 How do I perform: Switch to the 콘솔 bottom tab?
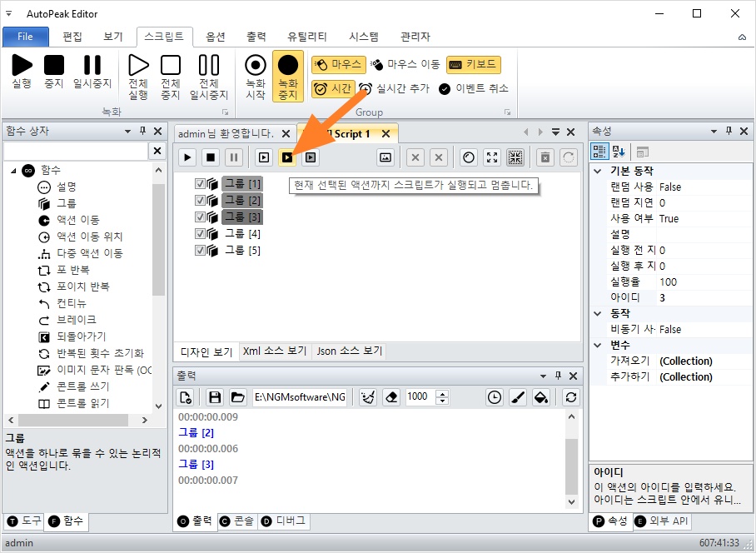(236, 521)
